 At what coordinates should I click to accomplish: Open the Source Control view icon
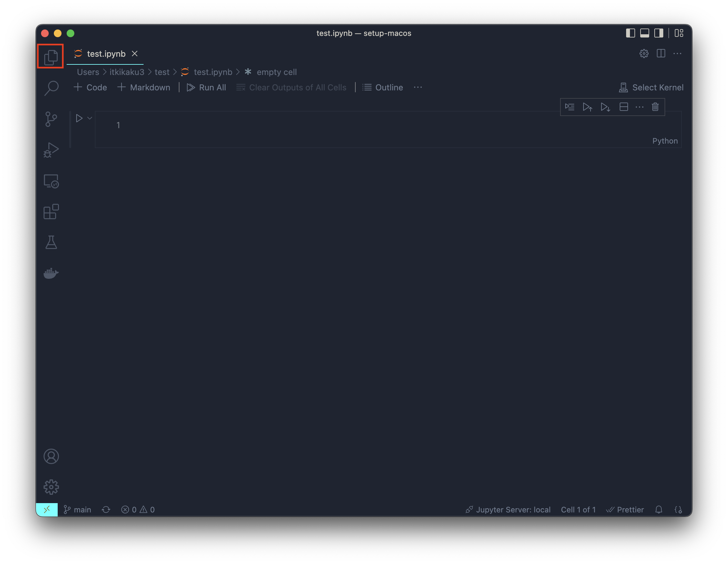click(51, 119)
